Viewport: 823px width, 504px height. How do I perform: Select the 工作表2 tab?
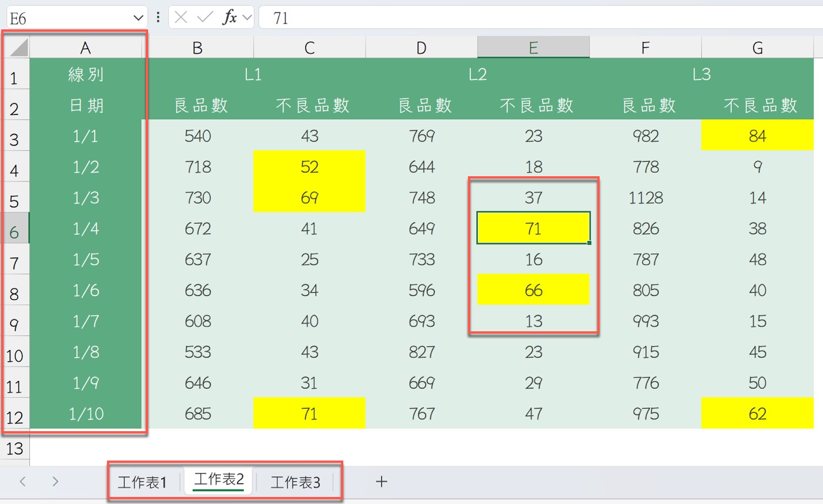(219, 481)
